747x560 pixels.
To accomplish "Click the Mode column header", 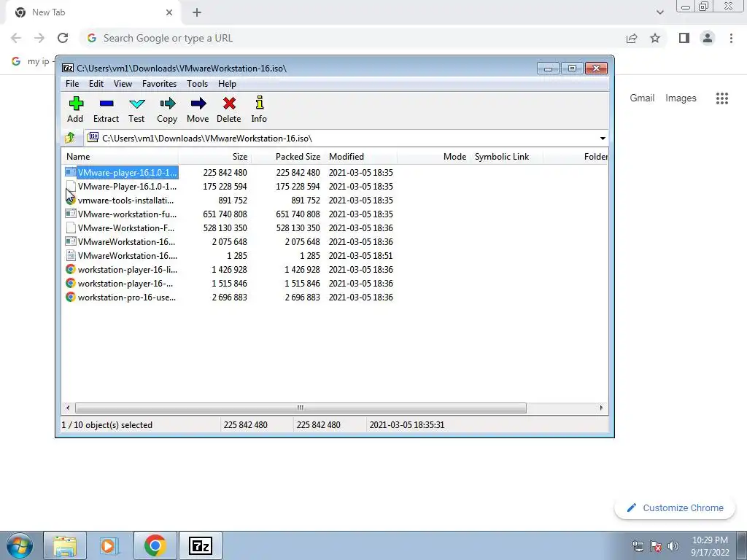I will 433,157.
